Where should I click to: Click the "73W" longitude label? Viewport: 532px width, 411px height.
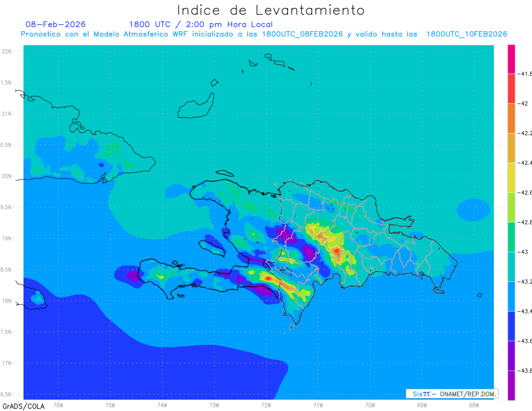(x=214, y=405)
